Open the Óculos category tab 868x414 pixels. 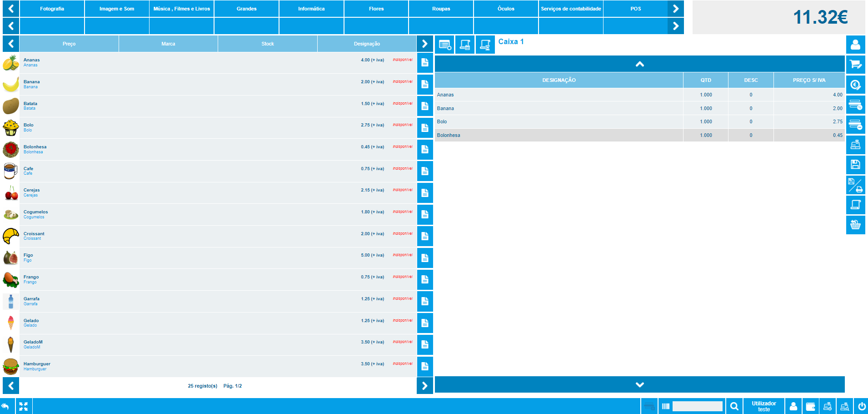[x=506, y=9]
